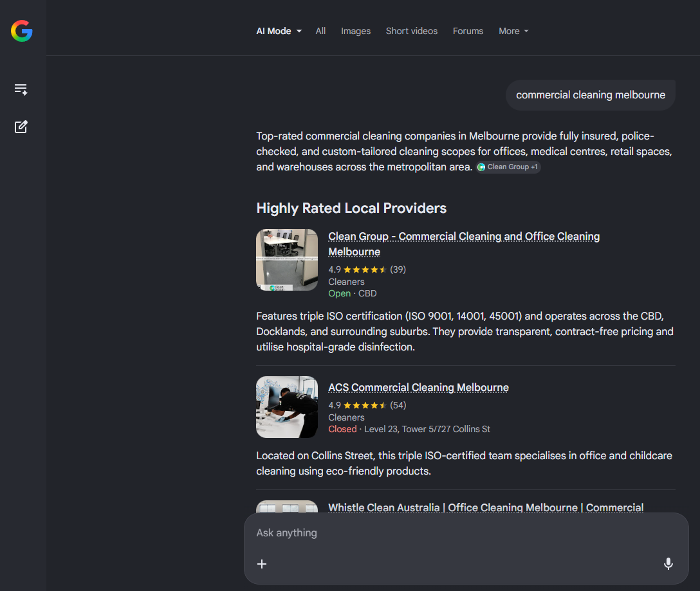The height and width of the screenshot is (591, 700).
Task: Click the Whistle Clean Australia thumbnail
Action: [x=287, y=506]
